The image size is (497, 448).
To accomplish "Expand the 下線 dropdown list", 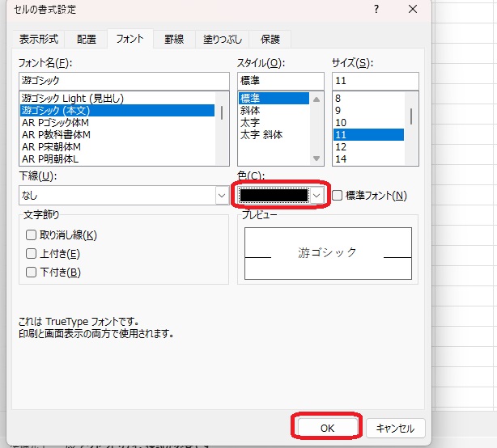I will [x=221, y=195].
